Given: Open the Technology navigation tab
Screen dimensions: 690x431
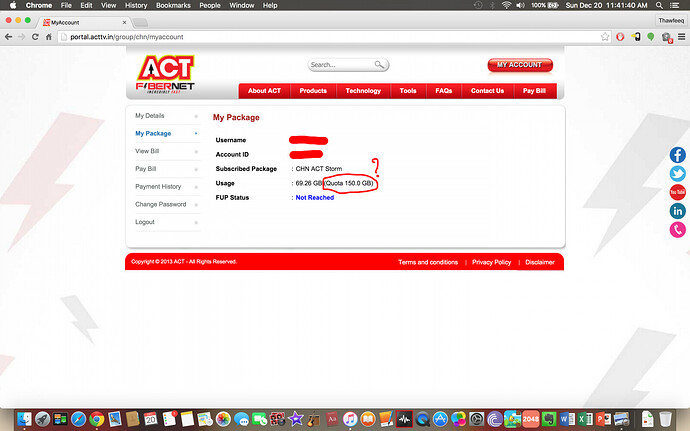Looking at the screenshot, I should (363, 91).
